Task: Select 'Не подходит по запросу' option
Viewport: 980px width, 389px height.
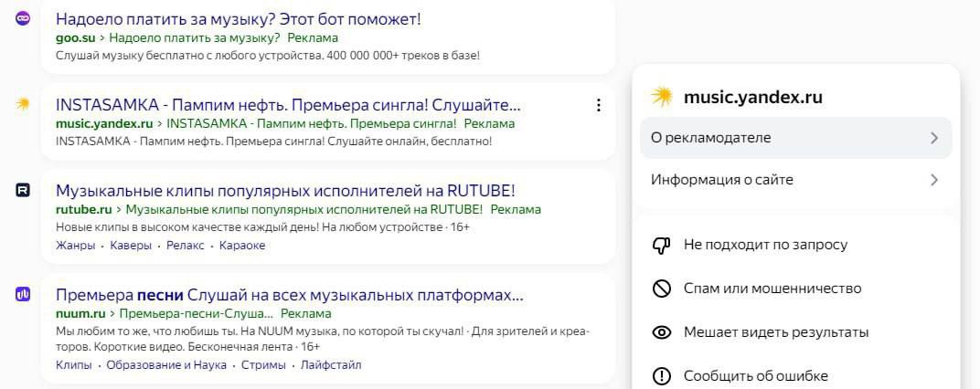Action: [765, 245]
